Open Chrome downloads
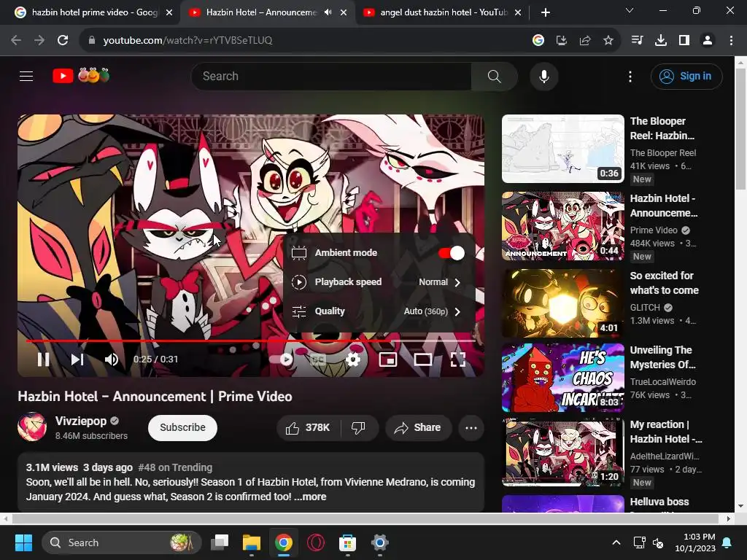 coord(660,41)
